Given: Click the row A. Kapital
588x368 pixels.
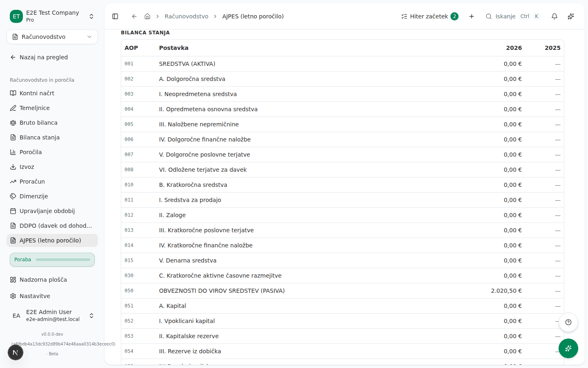Looking at the screenshot, I should click(342, 306).
